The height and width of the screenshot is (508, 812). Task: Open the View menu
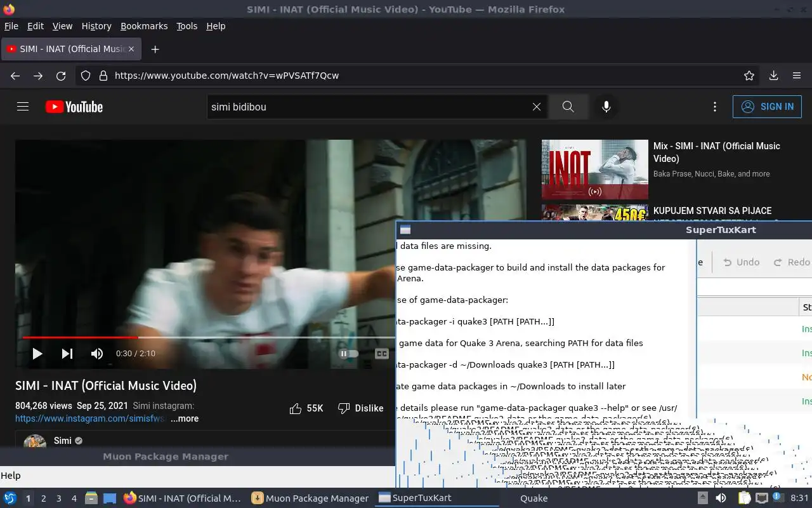[62, 26]
